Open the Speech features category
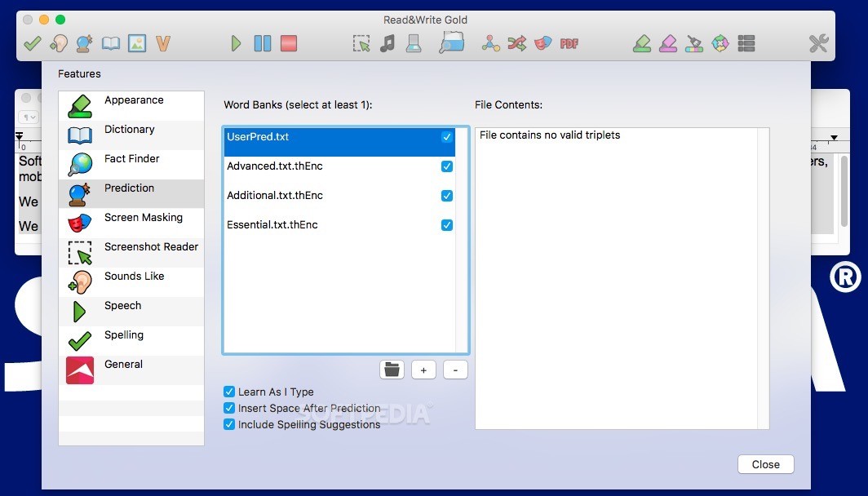The width and height of the screenshot is (868, 496). tap(131, 311)
